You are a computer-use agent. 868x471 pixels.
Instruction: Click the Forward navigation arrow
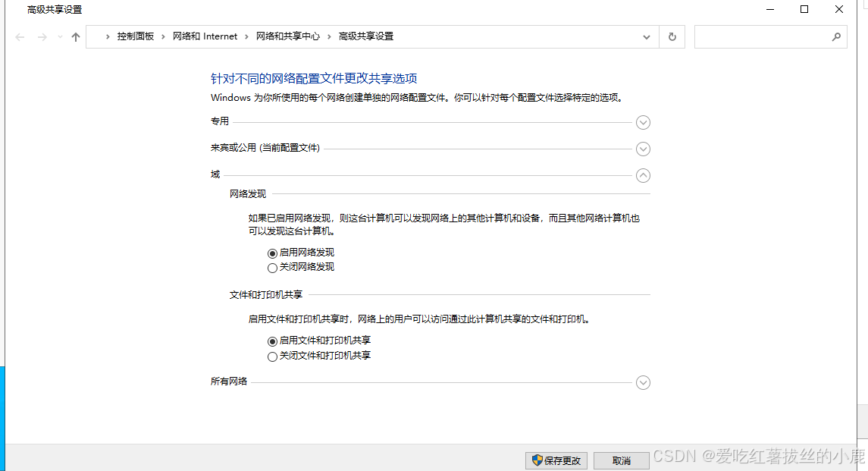click(42, 36)
